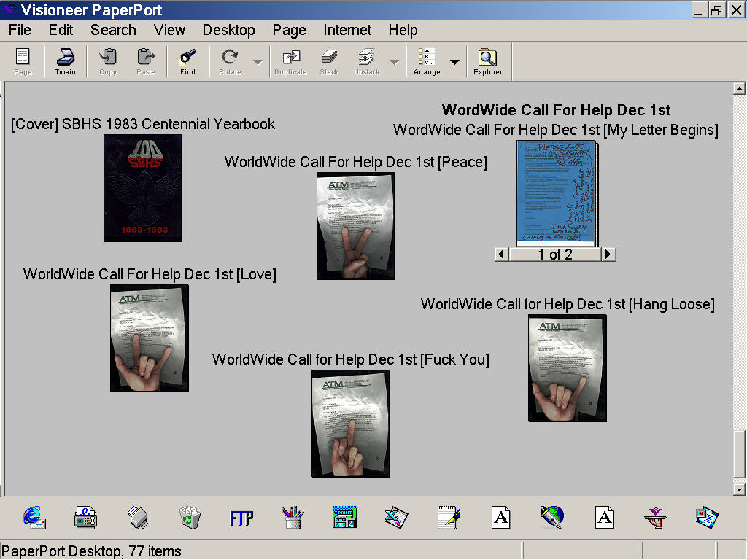747x560 pixels.
Task: Click the '[Hang Loose]' item title
Action: (568, 304)
